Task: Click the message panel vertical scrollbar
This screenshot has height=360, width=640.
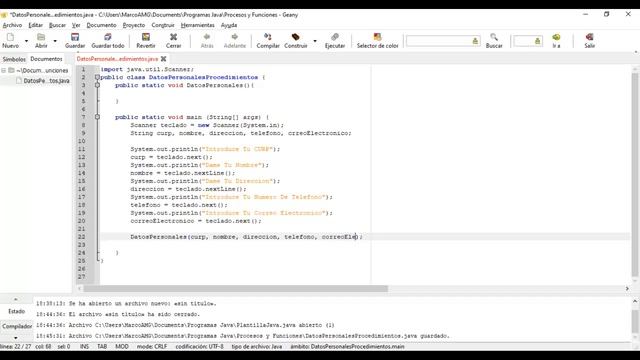Action: coord(635,321)
